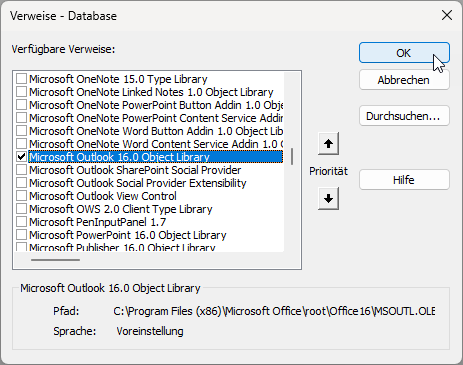Screen dimensions: 463x365
Task: Check Microsoft PenInputPanel 1.7 checkbox
Action: click(22, 222)
